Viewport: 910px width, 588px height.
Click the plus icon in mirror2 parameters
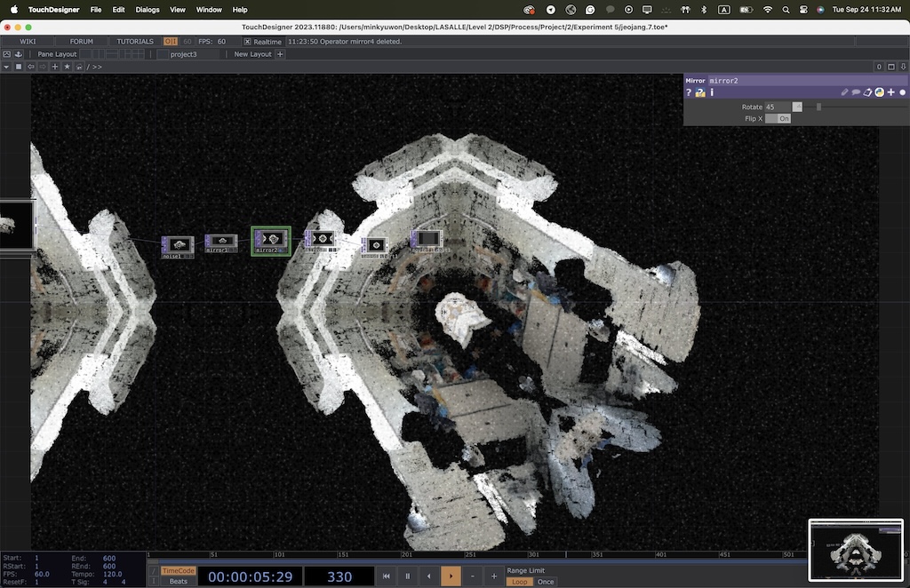[x=890, y=92]
